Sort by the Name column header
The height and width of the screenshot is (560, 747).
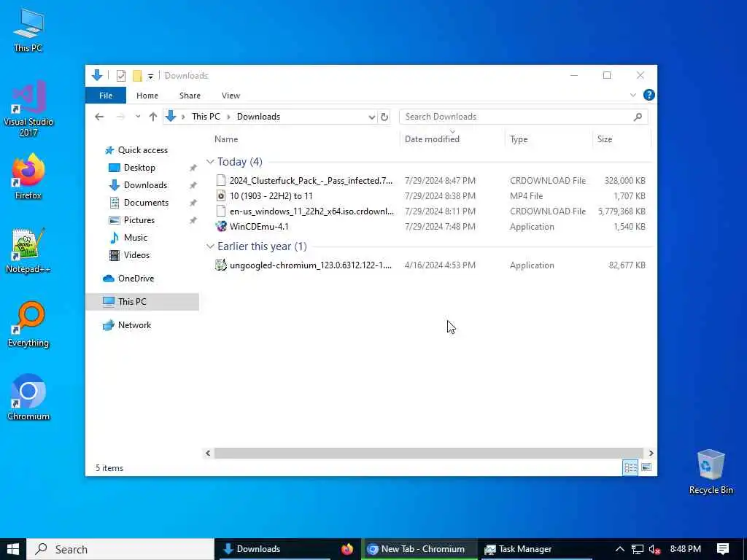226,139
